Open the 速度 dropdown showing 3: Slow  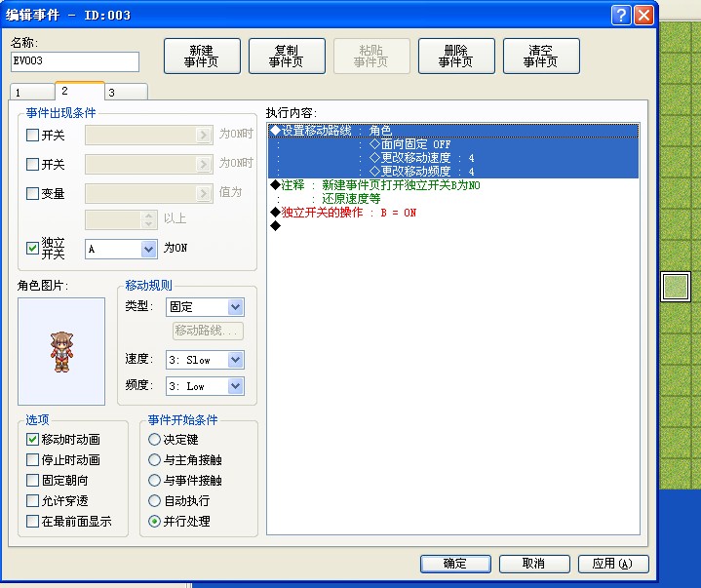tap(205, 360)
